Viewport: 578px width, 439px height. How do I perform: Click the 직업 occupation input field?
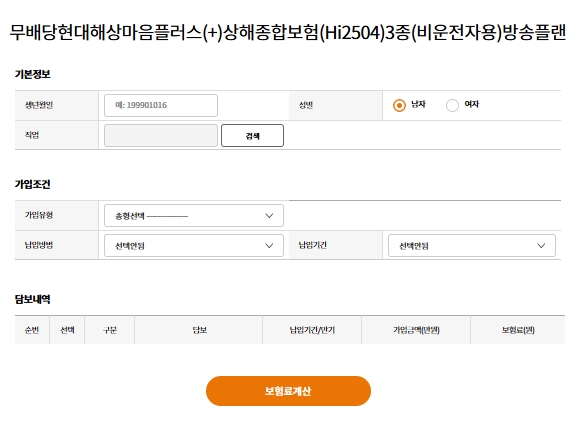[161, 136]
